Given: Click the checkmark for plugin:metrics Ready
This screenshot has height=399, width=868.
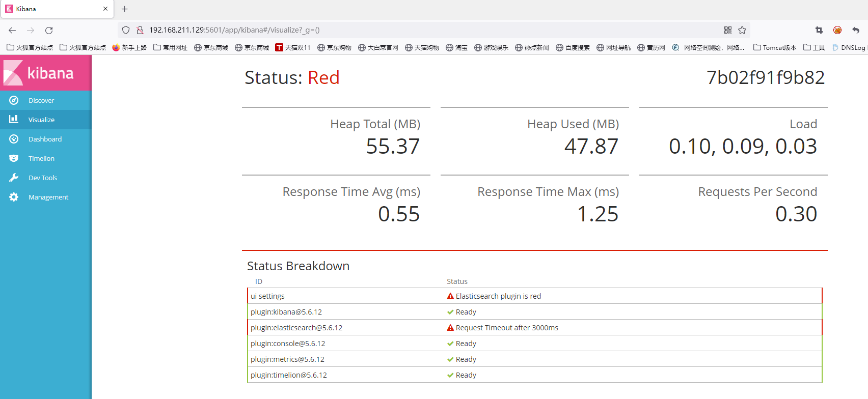Looking at the screenshot, I should pos(450,359).
